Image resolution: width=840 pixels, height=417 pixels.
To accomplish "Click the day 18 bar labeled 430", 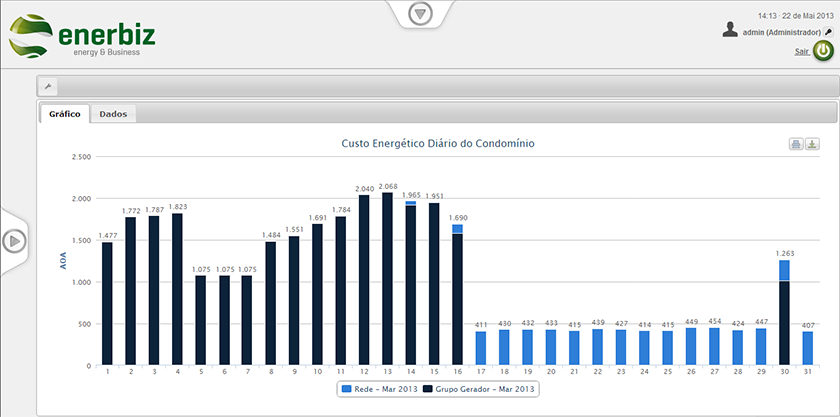I will 504,347.
